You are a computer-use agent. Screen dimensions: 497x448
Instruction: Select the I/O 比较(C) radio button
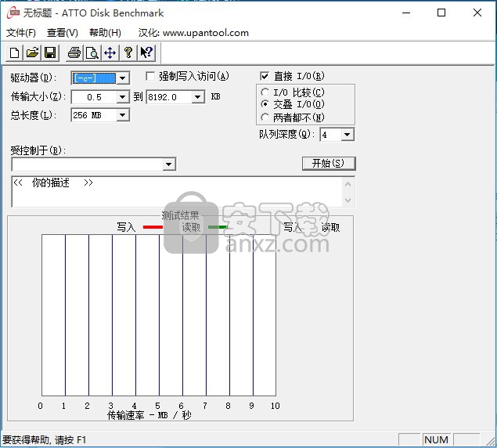[265, 92]
